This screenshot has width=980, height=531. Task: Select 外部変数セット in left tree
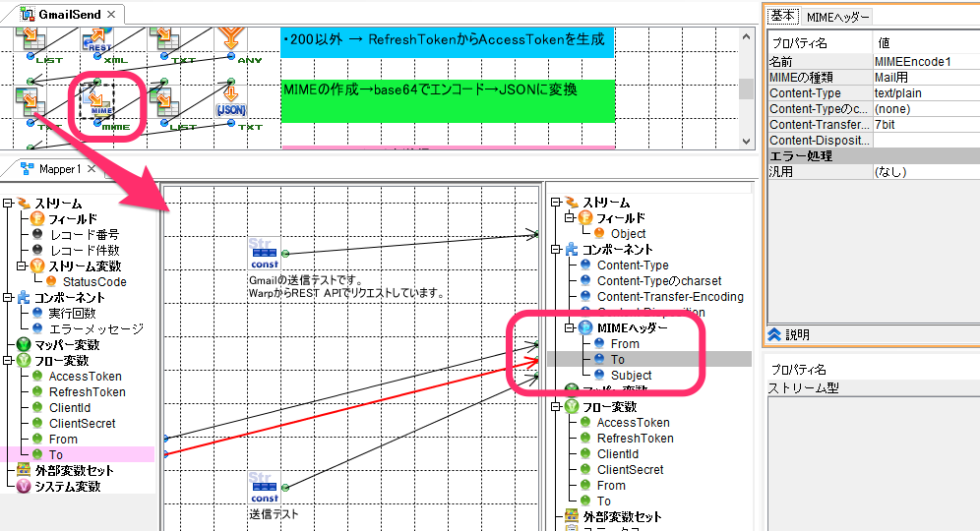pyautogui.click(x=74, y=470)
